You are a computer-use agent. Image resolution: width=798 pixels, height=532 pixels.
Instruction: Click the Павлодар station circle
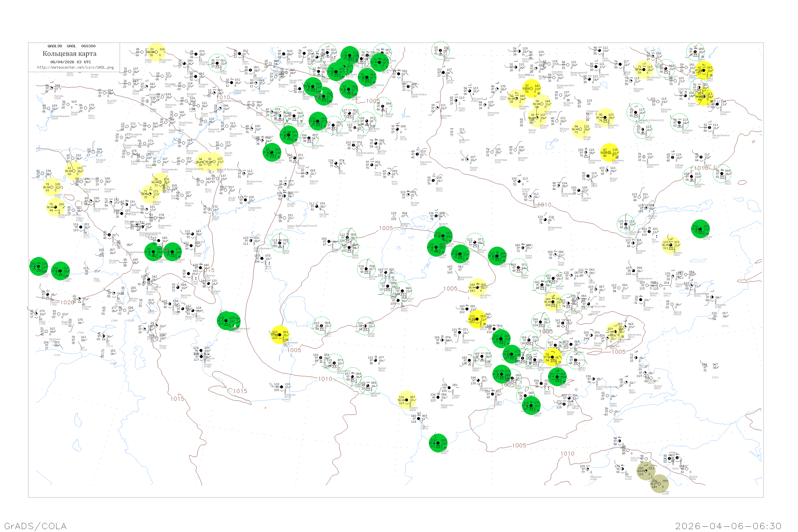(658, 101)
